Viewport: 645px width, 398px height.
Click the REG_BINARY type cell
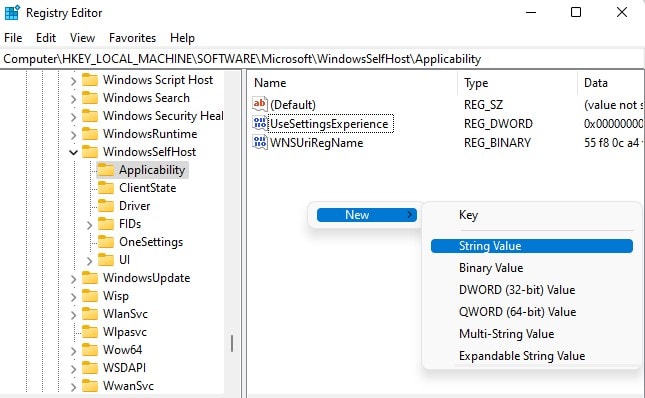(497, 143)
